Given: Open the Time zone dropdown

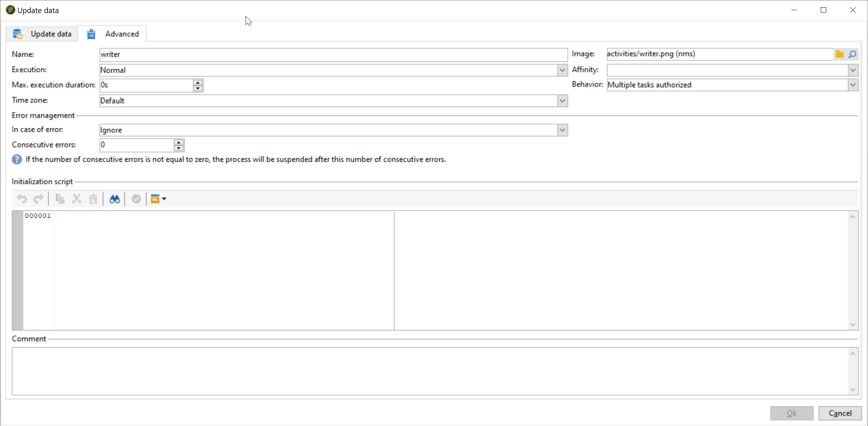Looking at the screenshot, I should pyautogui.click(x=562, y=101).
